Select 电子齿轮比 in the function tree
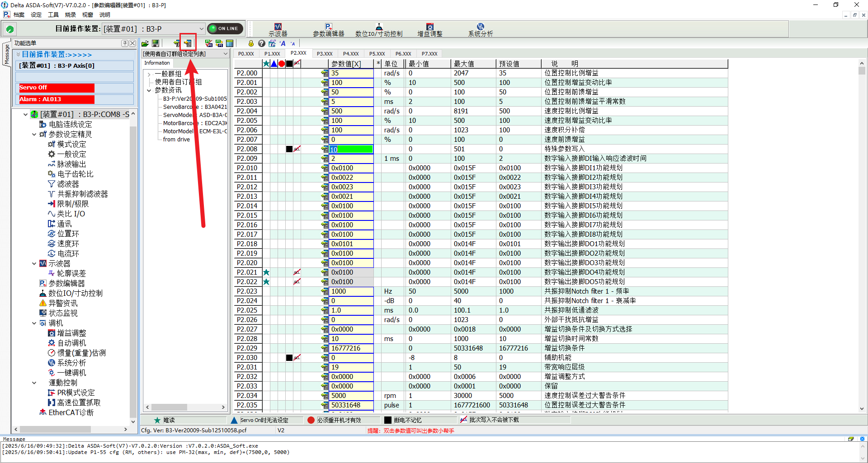The image size is (868, 463). 75,174
